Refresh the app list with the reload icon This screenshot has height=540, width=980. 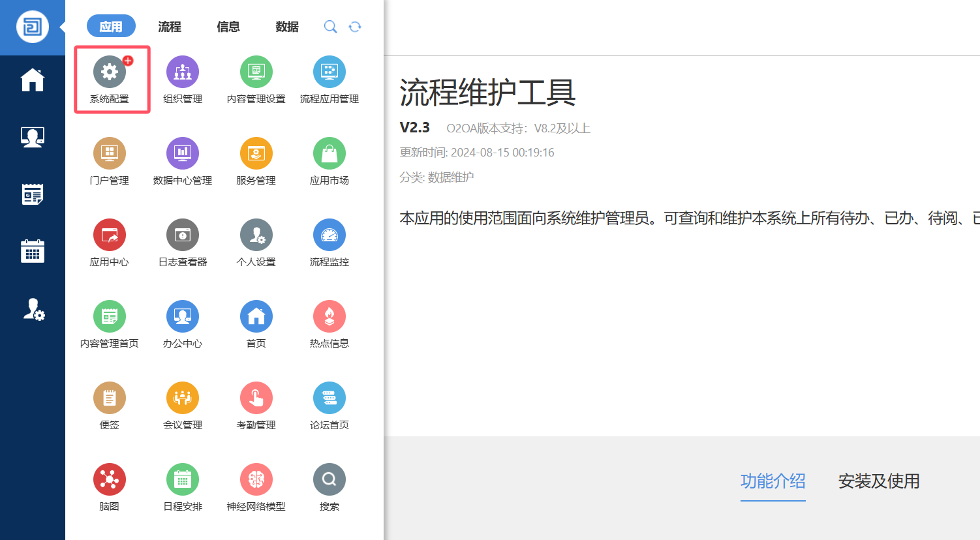355,27
